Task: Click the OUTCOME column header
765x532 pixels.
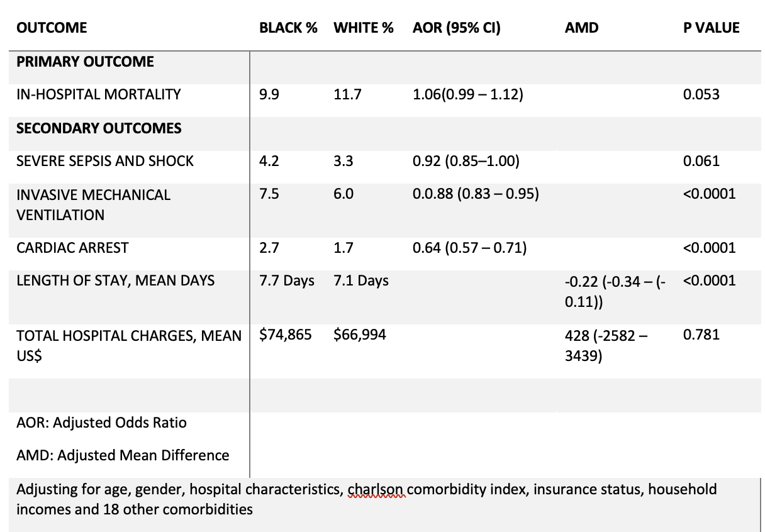Action: [52, 28]
